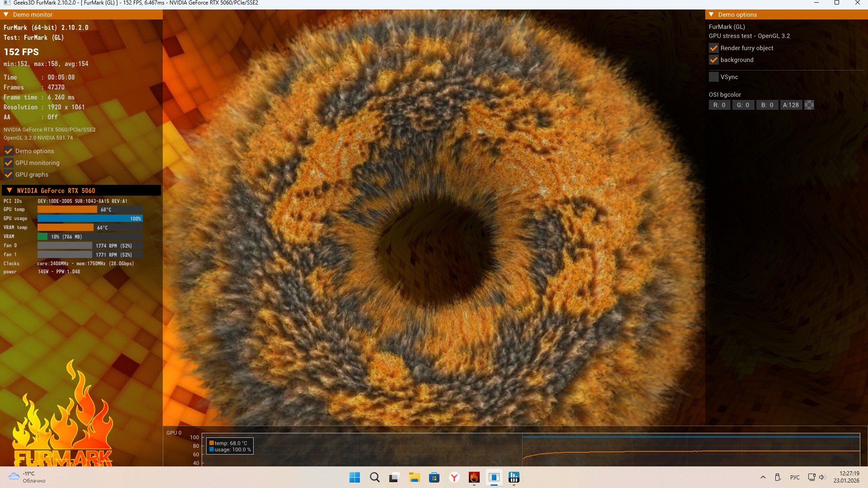Open FurMark flame icon in taskbar
Image resolution: width=868 pixels, height=488 pixels.
click(474, 477)
